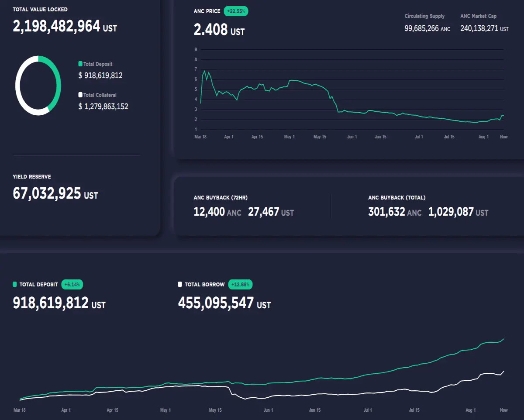
Task: Click y-axis value '9' on ANC price chart
Action: 196,49
